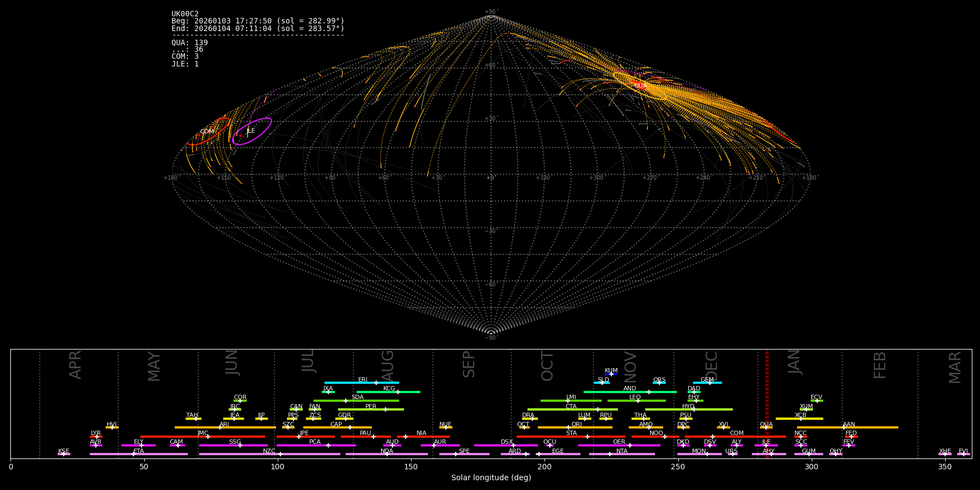Click the 'JLE: 1' count in legend
The width and height of the screenshot is (980, 490).
coord(185,64)
